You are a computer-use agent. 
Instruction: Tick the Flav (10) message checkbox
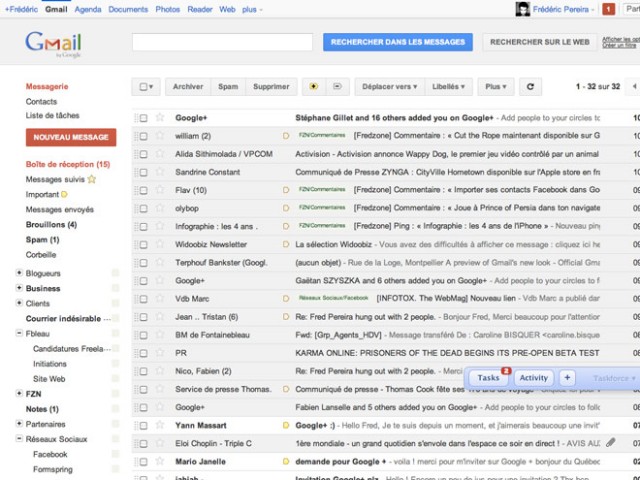tap(144, 191)
